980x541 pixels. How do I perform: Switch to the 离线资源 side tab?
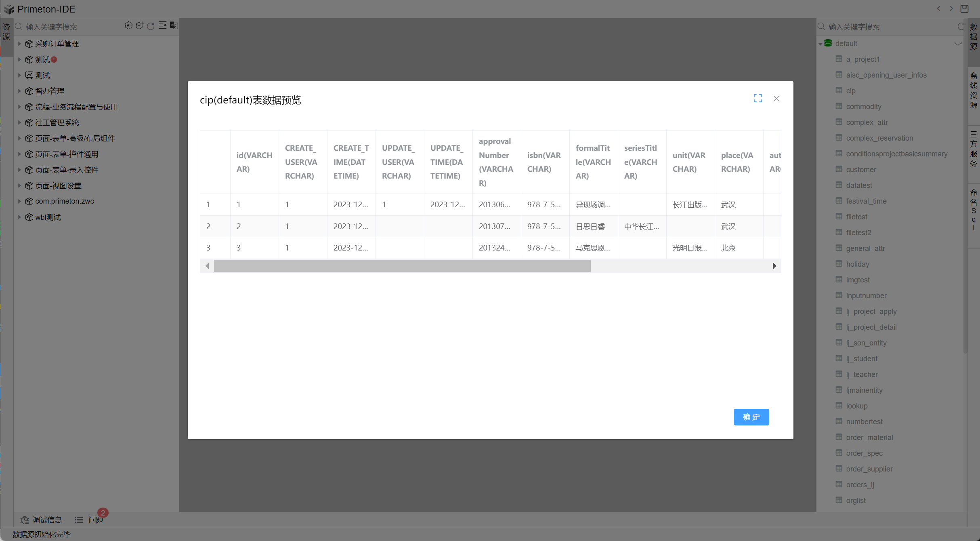(974, 91)
